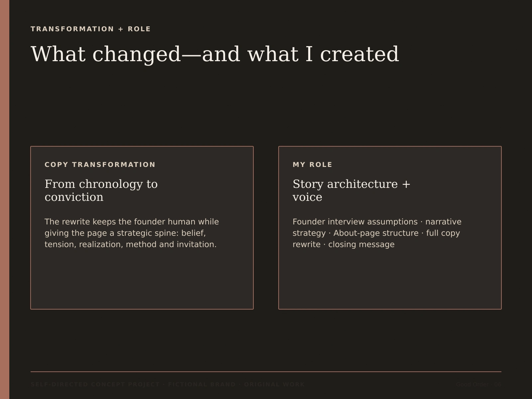
Task: Select the slide title 'What changed—and what I created'
Action: 215,54
